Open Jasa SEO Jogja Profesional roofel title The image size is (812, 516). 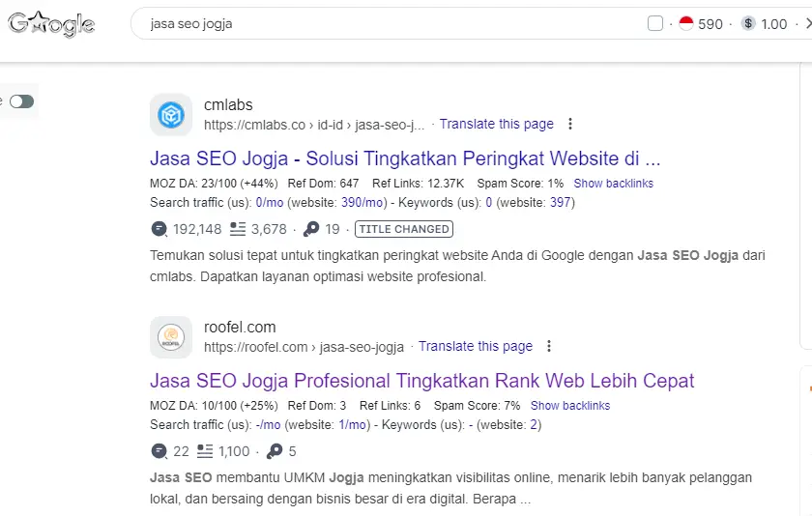click(x=421, y=381)
